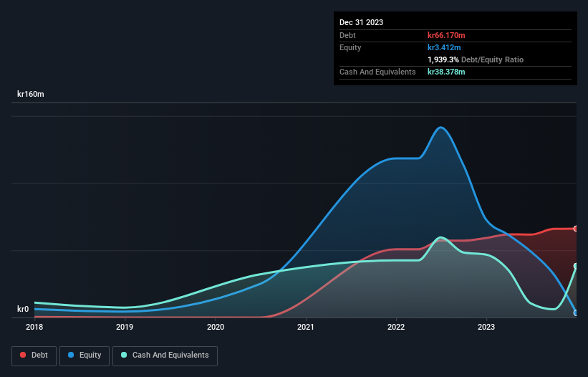Click the Debt label in tooltip
The height and width of the screenshot is (377, 588).
coord(347,35)
